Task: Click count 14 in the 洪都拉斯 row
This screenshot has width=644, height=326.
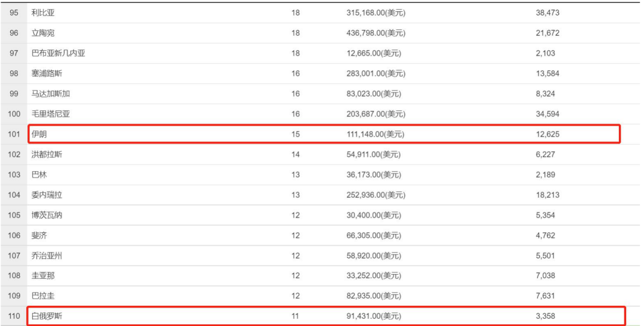Action: (296, 154)
